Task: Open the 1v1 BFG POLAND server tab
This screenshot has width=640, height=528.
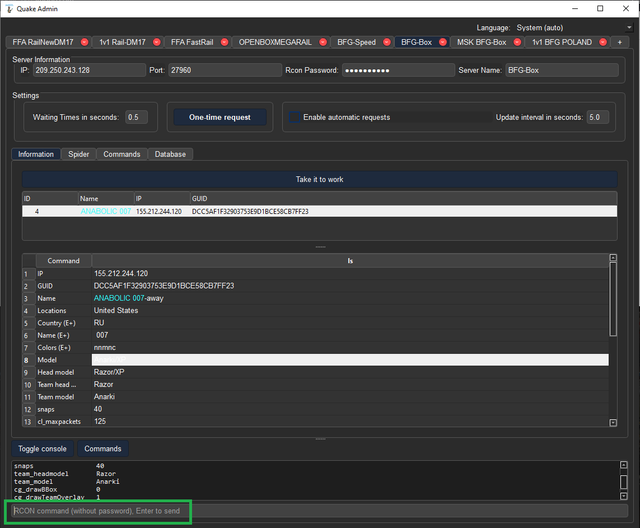Action: pyautogui.click(x=562, y=42)
